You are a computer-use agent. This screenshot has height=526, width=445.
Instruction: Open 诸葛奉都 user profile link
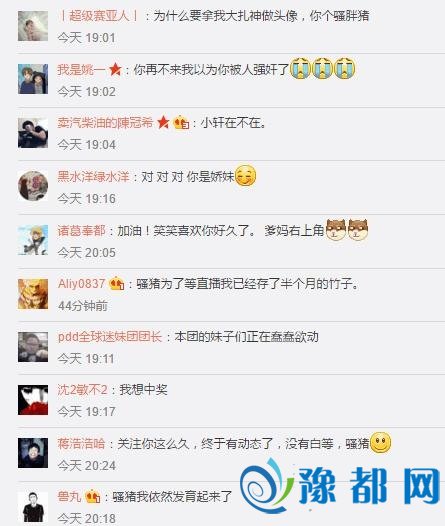tap(81, 230)
